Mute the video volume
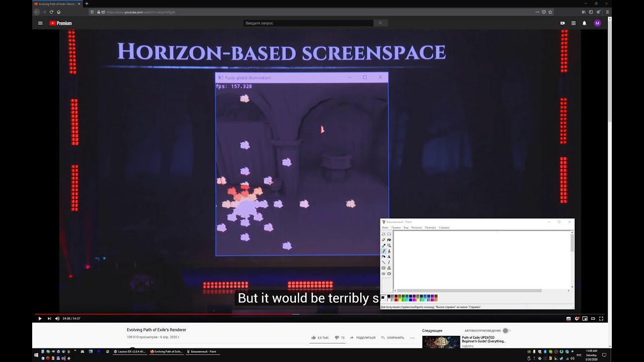The height and width of the screenshot is (362, 644). click(57, 318)
